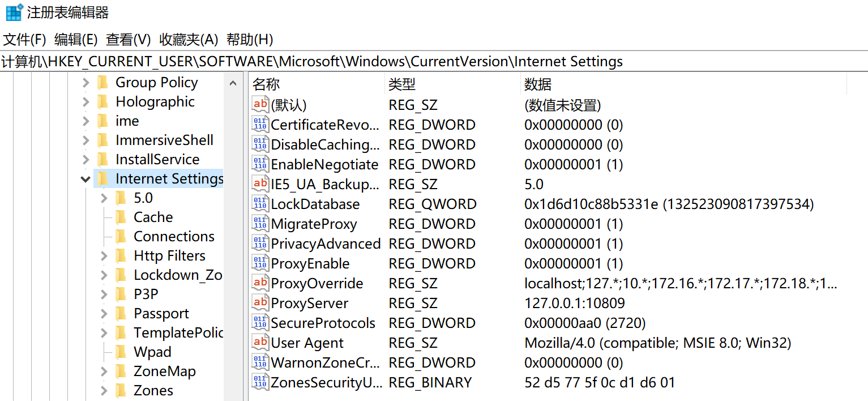Expand the Lockdown_Zo subkey

(x=104, y=275)
